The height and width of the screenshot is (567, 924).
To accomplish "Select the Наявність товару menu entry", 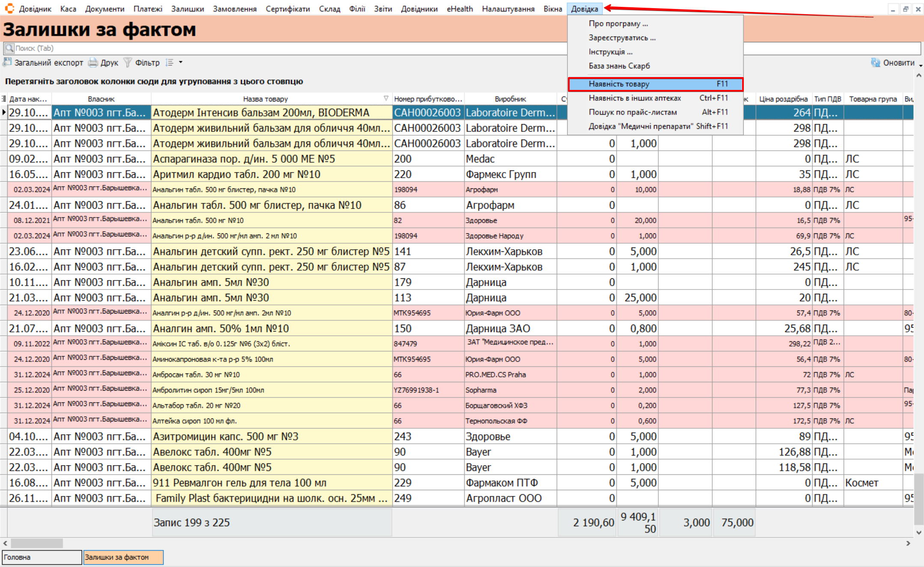I will [x=655, y=84].
